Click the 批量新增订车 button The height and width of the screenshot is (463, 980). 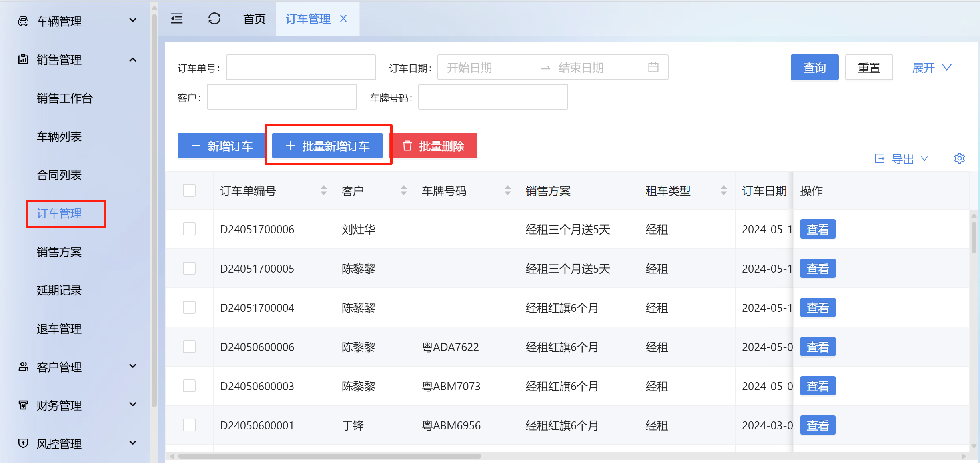coord(327,146)
